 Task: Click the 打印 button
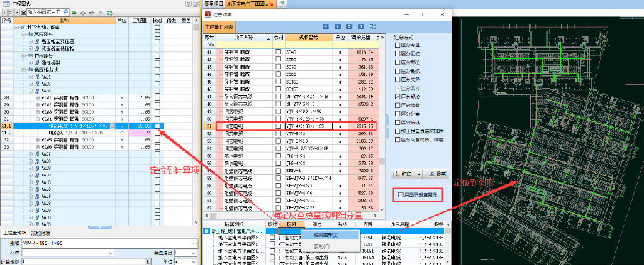(404, 174)
